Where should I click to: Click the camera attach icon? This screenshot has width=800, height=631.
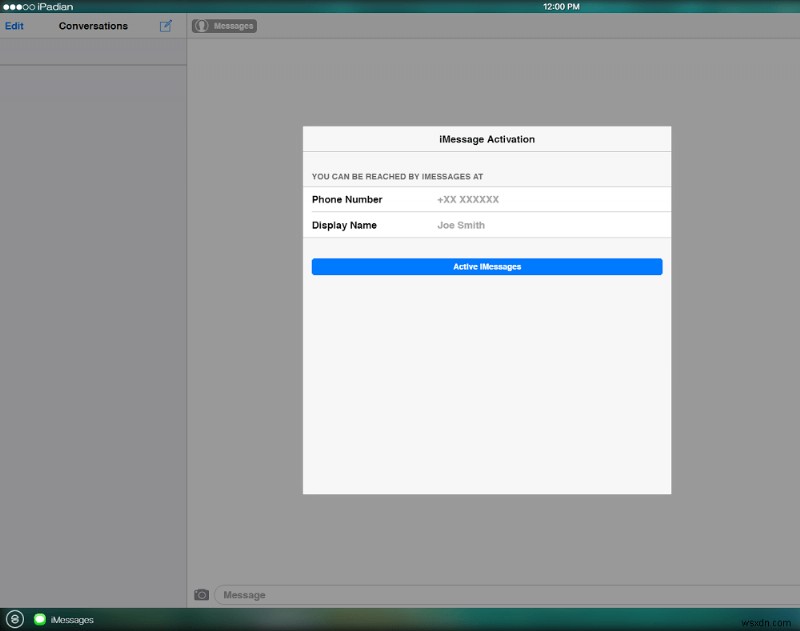(x=202, y=595)
